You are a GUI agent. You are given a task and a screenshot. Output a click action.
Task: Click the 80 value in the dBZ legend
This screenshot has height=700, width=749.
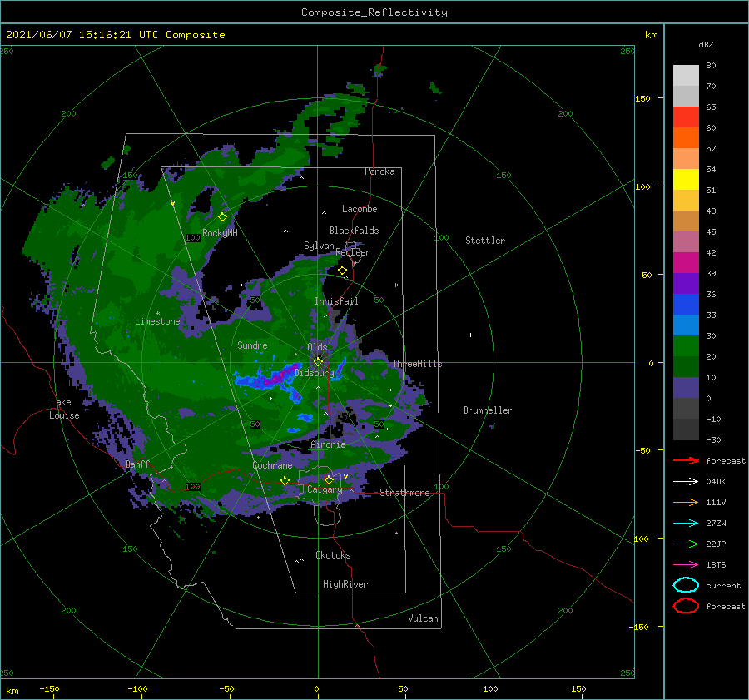711,66
